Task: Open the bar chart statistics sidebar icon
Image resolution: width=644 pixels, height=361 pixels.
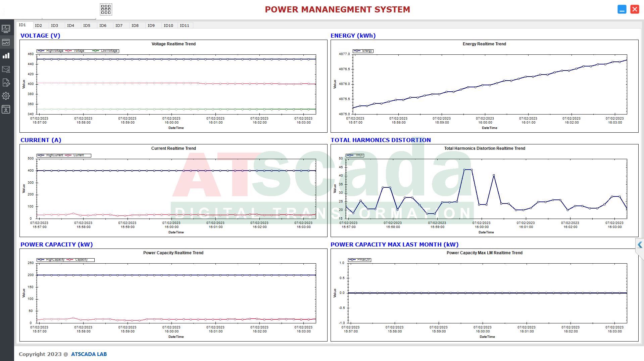Action: pos(6,56)
